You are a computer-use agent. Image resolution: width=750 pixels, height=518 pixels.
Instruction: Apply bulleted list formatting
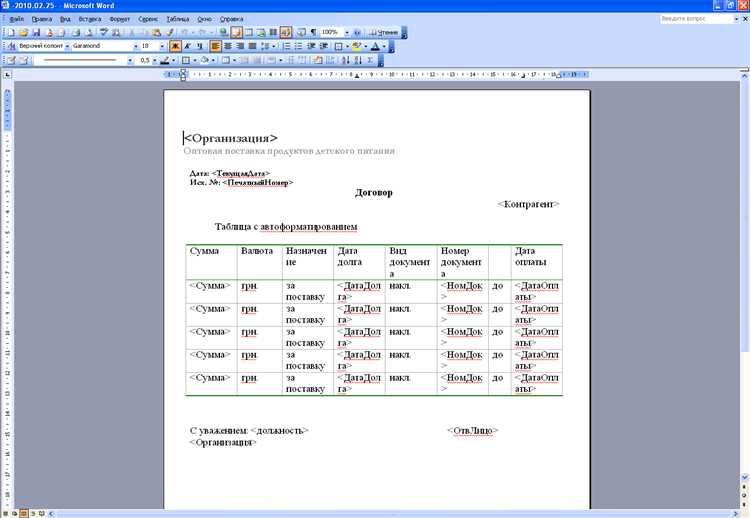click(x=298, y=46)
